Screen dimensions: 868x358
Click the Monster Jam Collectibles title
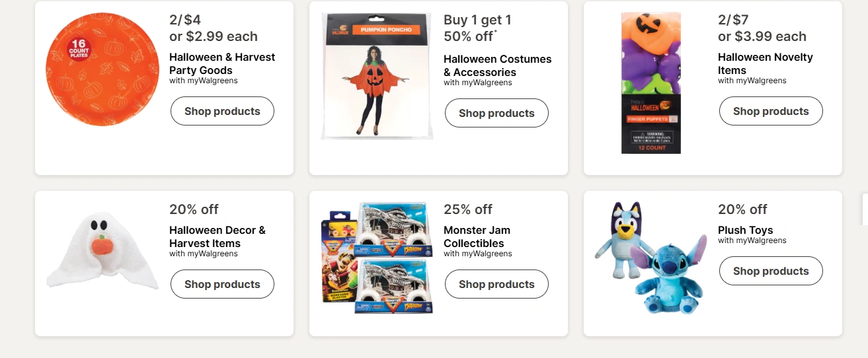477,236
